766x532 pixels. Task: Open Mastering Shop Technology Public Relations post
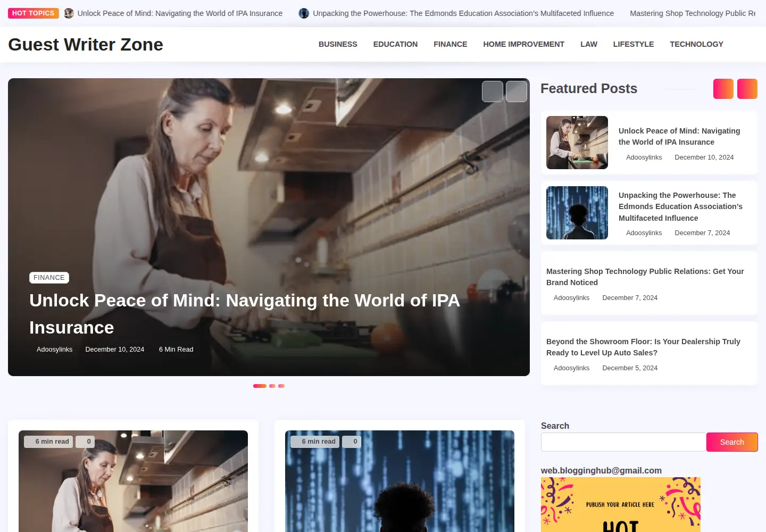(x=645, y=277)
